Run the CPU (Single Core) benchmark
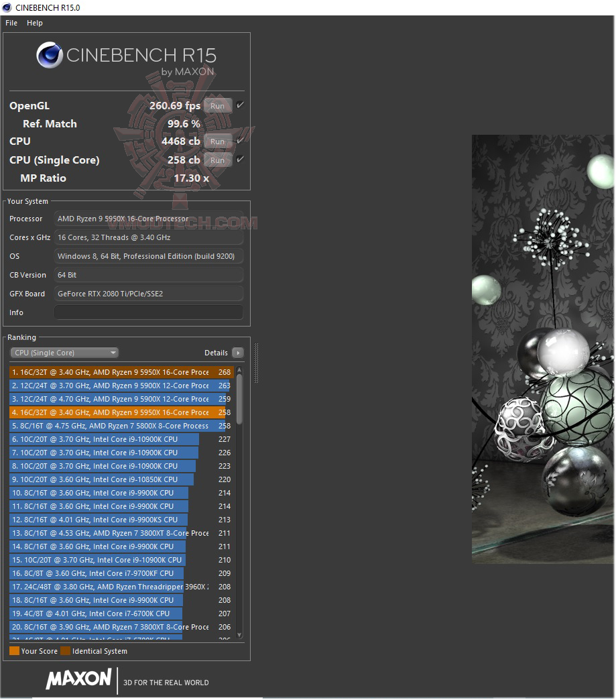 tap(217, 160)
